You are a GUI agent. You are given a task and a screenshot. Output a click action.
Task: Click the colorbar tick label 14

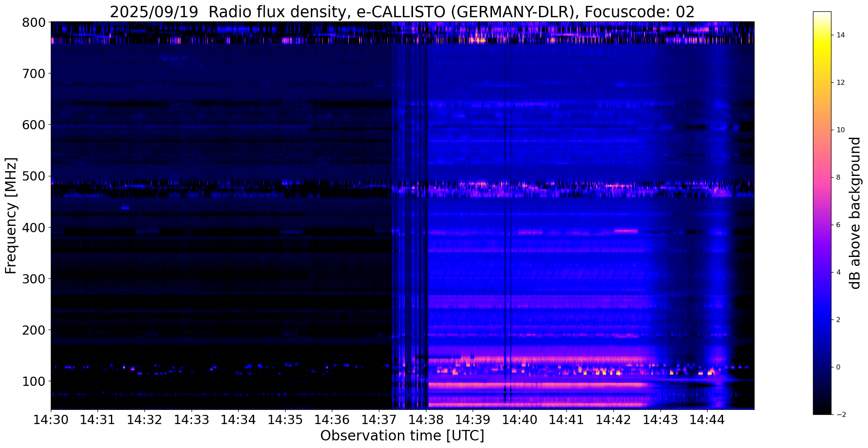(841, 35)
